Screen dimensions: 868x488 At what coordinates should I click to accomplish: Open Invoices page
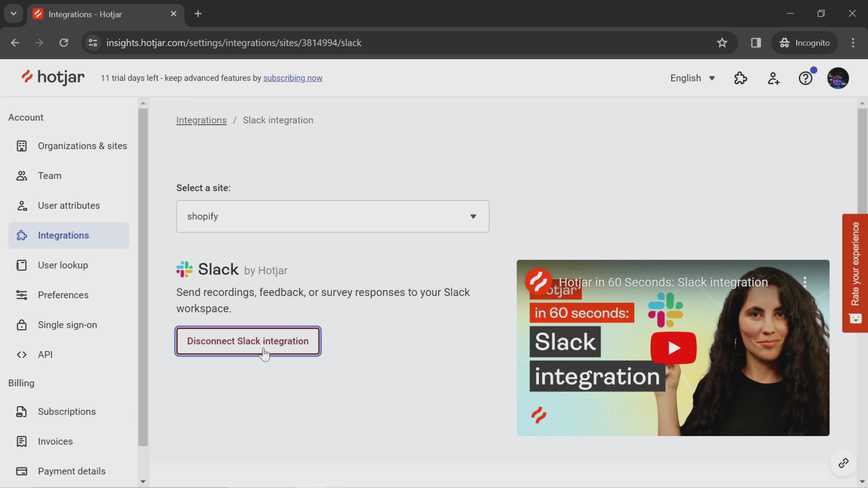(x=69, y=441)
